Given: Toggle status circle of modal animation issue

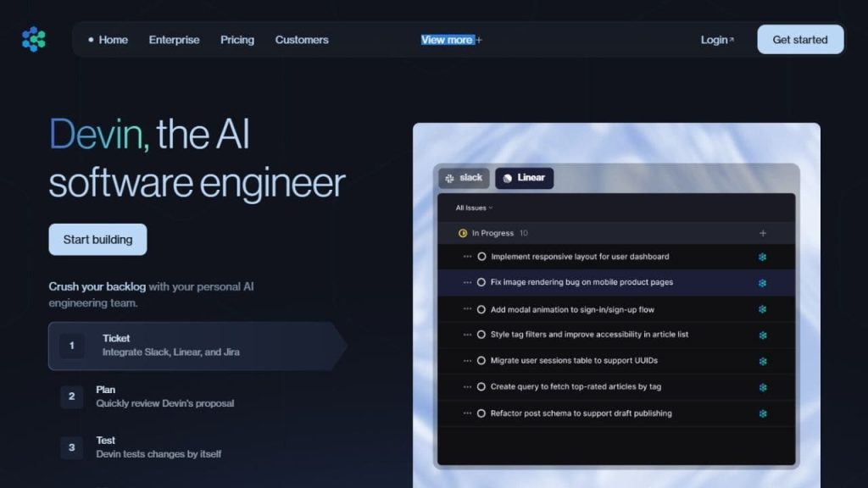Looking at the screenshot, I should coord(481,310).
